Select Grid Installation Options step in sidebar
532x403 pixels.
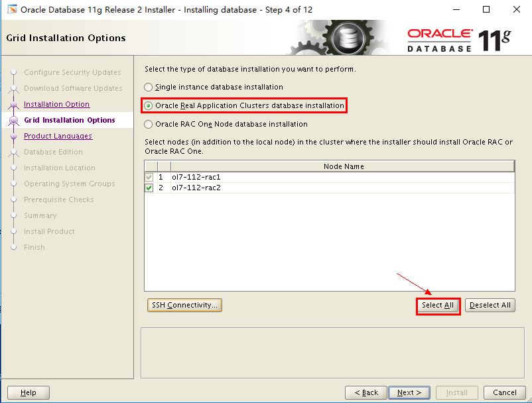click(70, 120)
